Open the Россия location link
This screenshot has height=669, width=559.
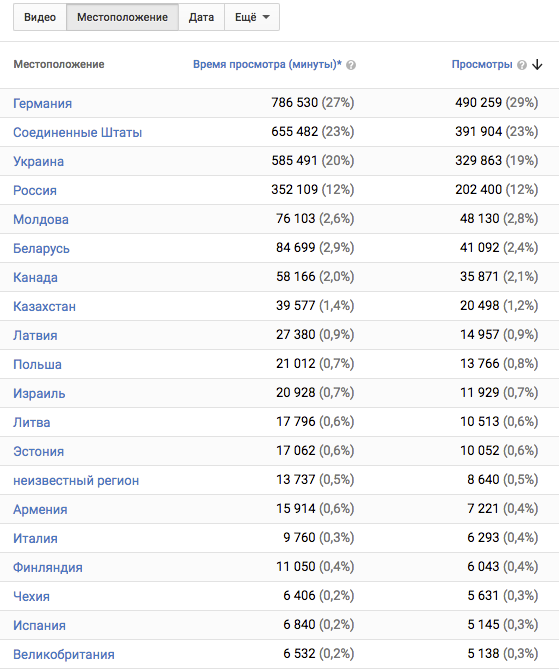35,190
